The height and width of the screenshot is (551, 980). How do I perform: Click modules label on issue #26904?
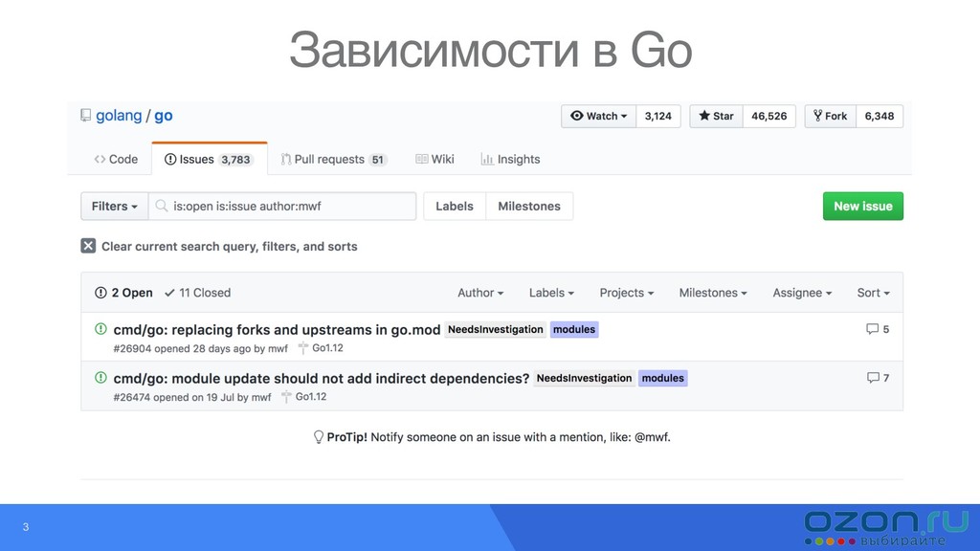click(x=574, y=329)
